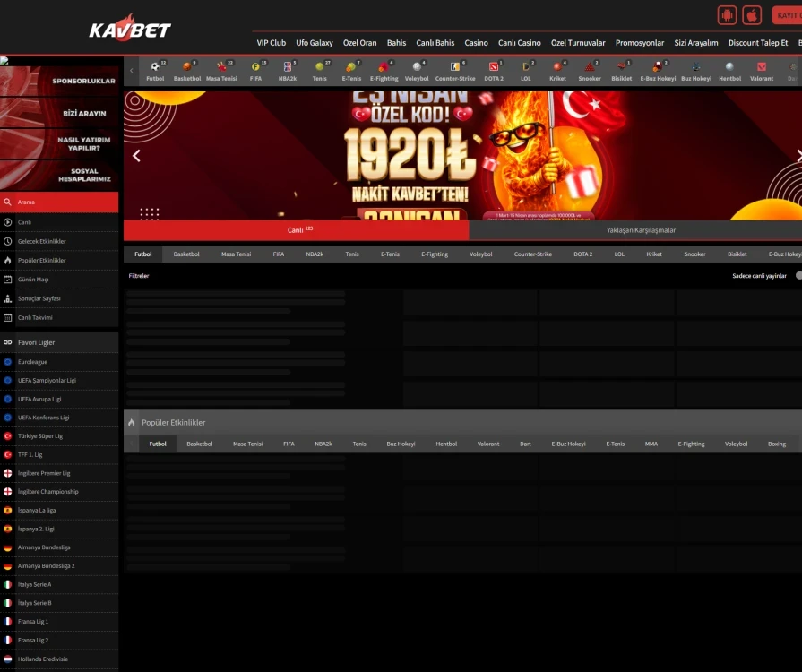Click the KAVBET logo
Image resolution: width=802 pixels, height=672 pixels.
tap(130, 27)
